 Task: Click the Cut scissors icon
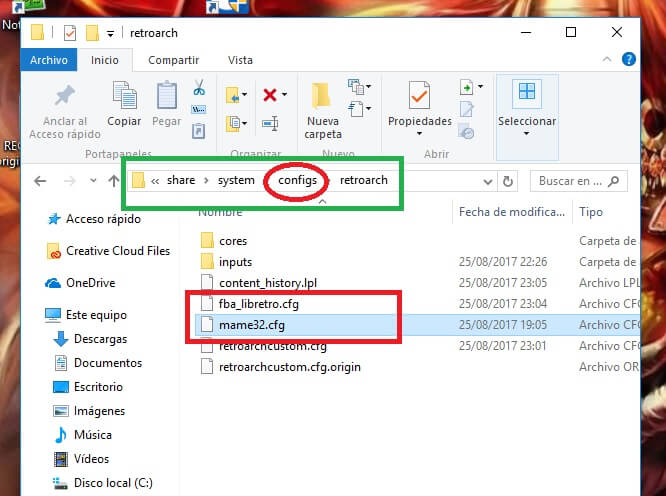(199, 87)
